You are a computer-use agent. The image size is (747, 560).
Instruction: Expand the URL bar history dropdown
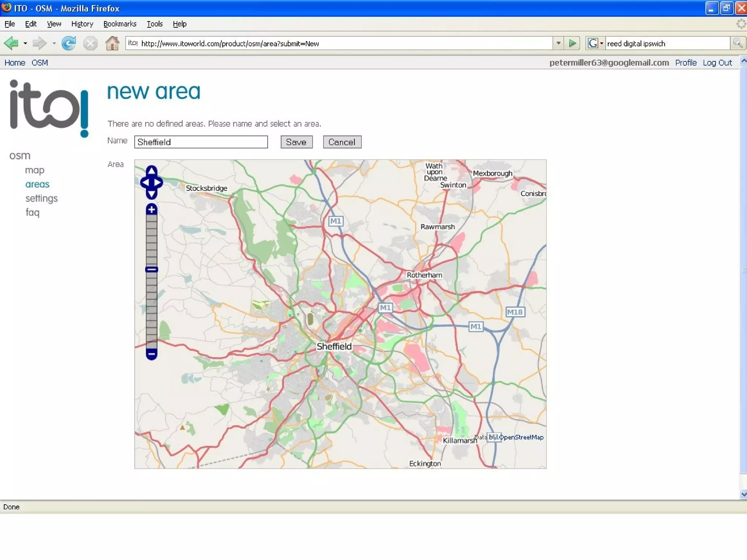(x=558, y=43)
